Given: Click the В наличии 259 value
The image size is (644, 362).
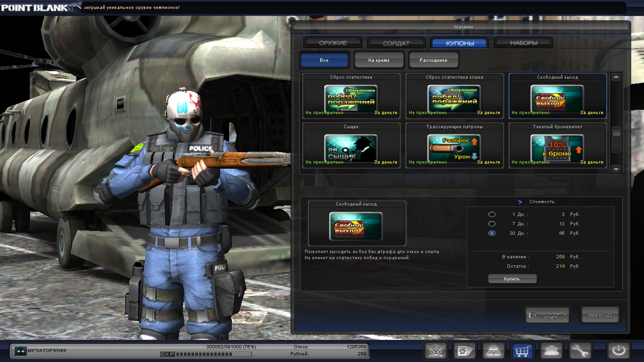Looking at the screenshot, I should click(x=561, y=257).
